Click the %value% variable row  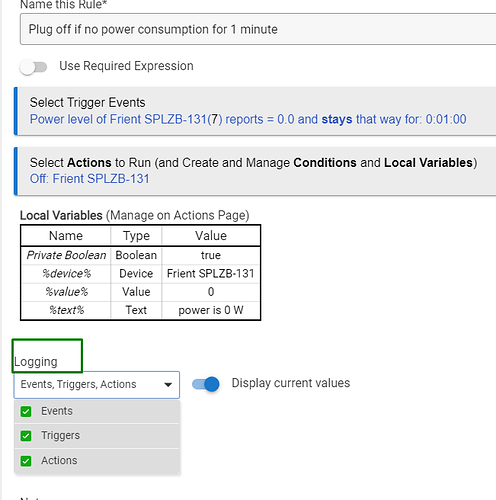(140, 292)
